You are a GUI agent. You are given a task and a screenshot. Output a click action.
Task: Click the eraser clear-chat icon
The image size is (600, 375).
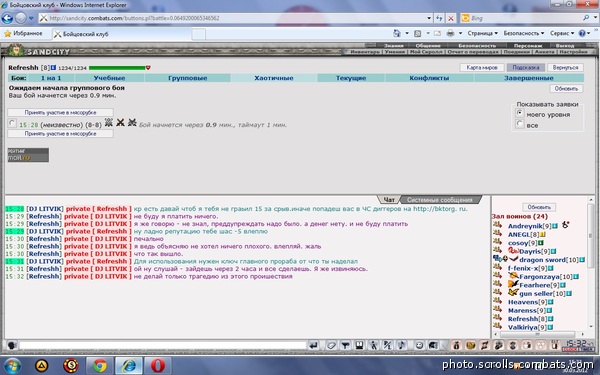click(x=331, y=346)
